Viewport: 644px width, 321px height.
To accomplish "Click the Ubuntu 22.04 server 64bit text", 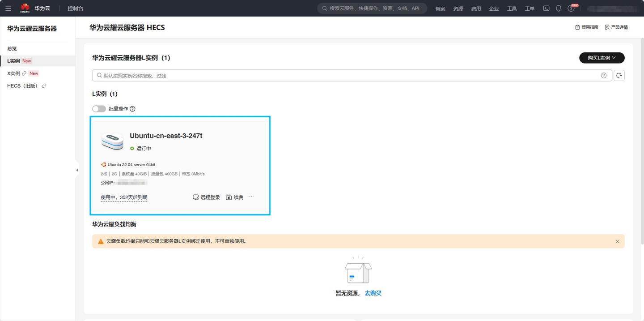I will 131,165.
